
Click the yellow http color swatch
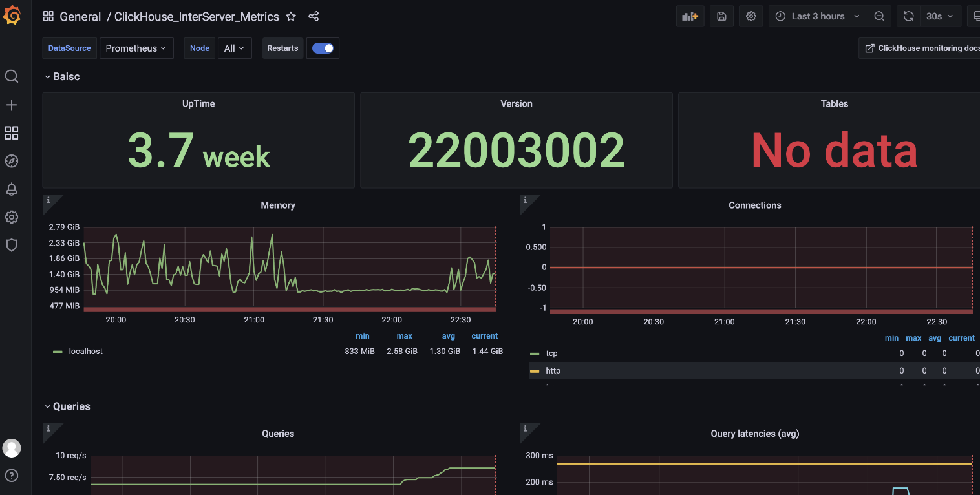click(535, 371)
